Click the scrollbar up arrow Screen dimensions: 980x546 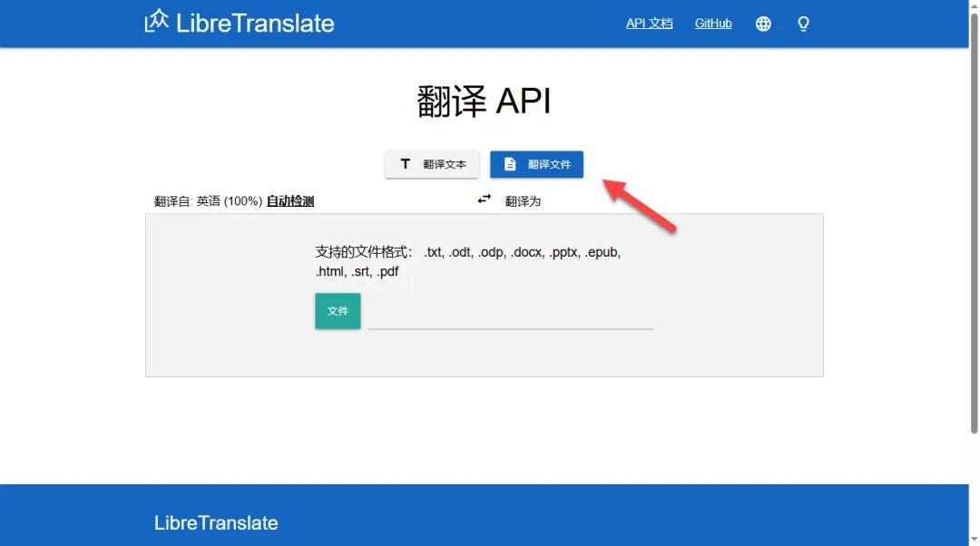click(974, 7)
